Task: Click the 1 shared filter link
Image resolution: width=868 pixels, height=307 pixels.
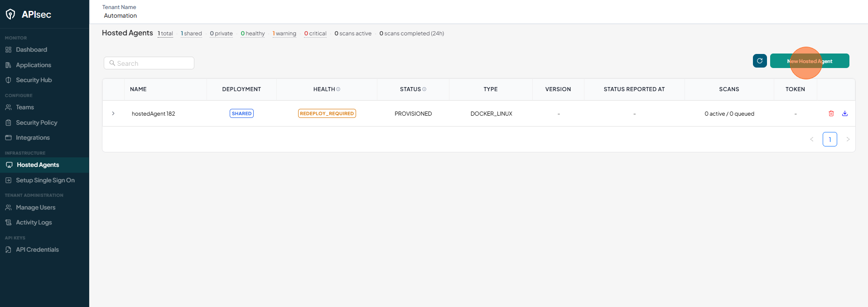Action: click(191, 34)
